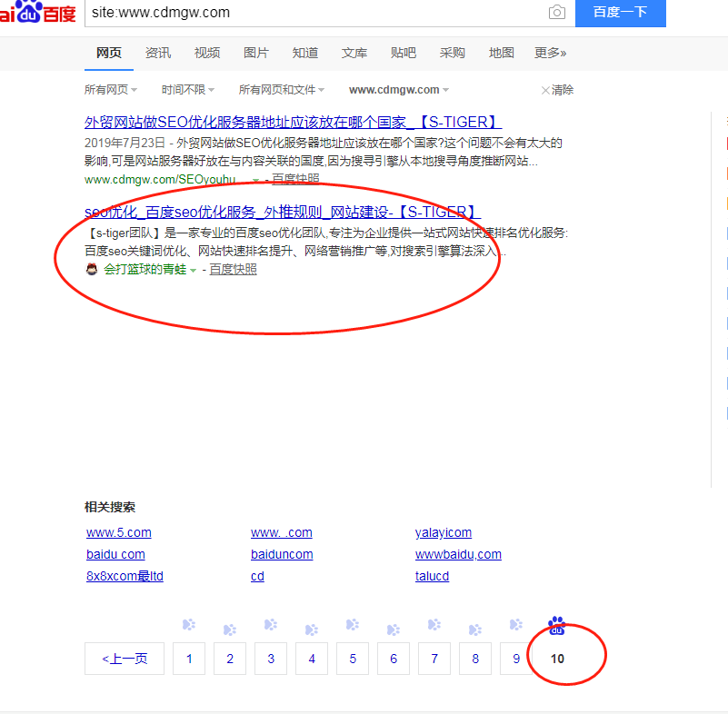This screenshot has height=714, width=728.
Task: Click 清除 to clear filters
Action: point(558,90)
